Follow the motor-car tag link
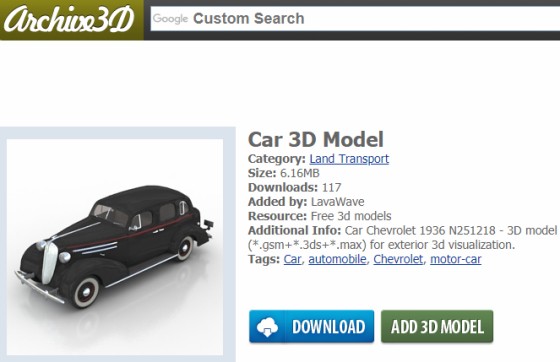Viewport: 560px width, 362px height. [456, 259]
